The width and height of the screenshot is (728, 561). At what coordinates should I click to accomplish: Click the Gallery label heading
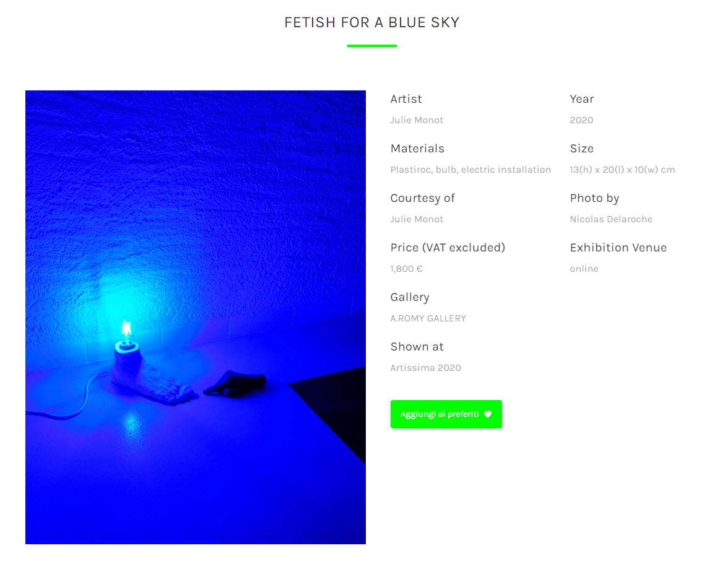coord(410,297)
